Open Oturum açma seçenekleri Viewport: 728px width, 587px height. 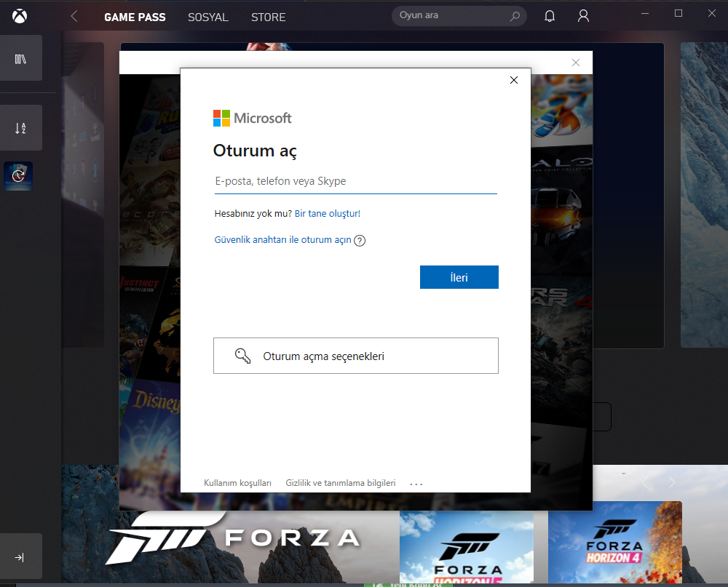356,356
